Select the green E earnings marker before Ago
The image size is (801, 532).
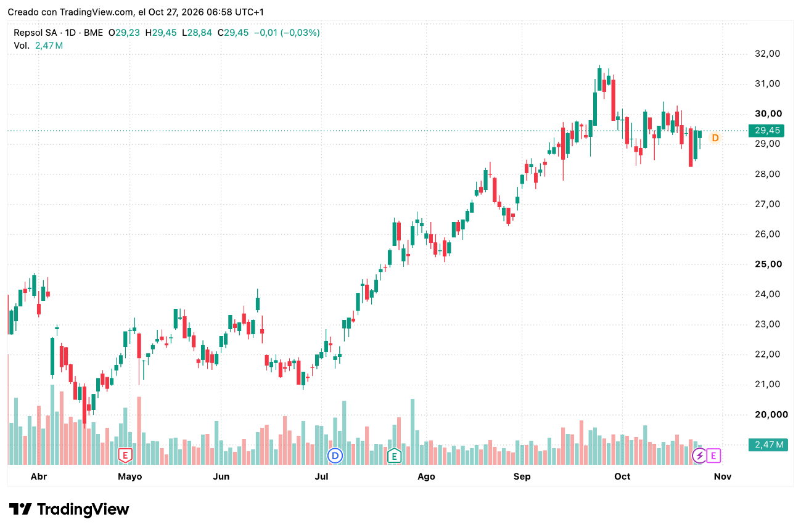[394, 456]
